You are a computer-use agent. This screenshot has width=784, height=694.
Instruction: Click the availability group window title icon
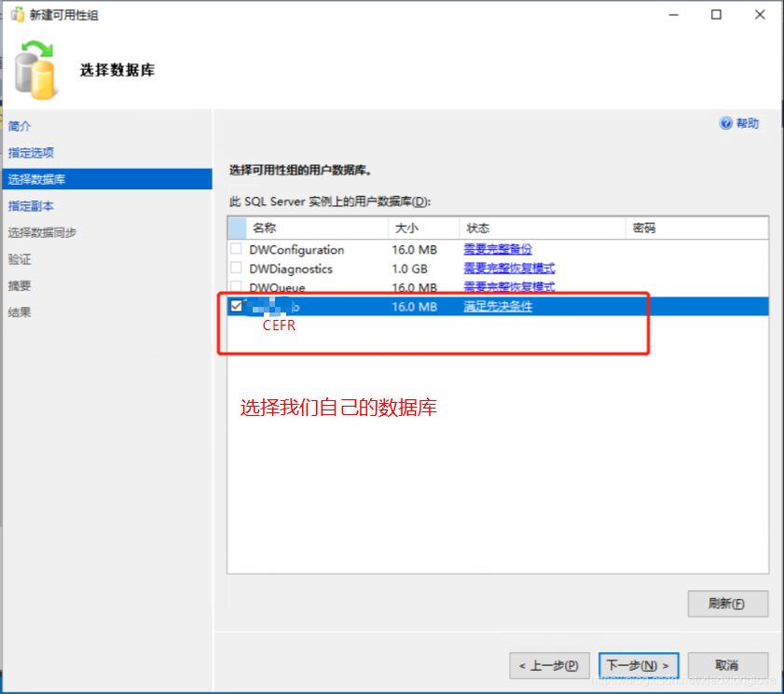tap(18, 15)
